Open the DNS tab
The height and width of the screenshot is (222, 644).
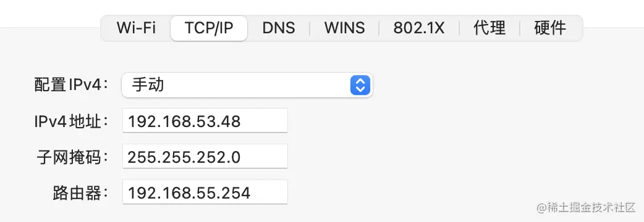[x=279, y=28]
